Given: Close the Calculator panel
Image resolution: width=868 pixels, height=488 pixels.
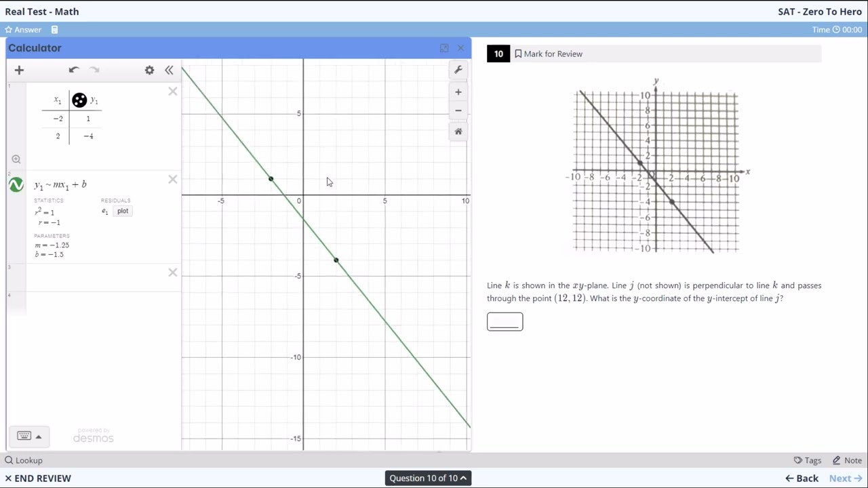Looking at the screenshot, I should click(461, 48).
